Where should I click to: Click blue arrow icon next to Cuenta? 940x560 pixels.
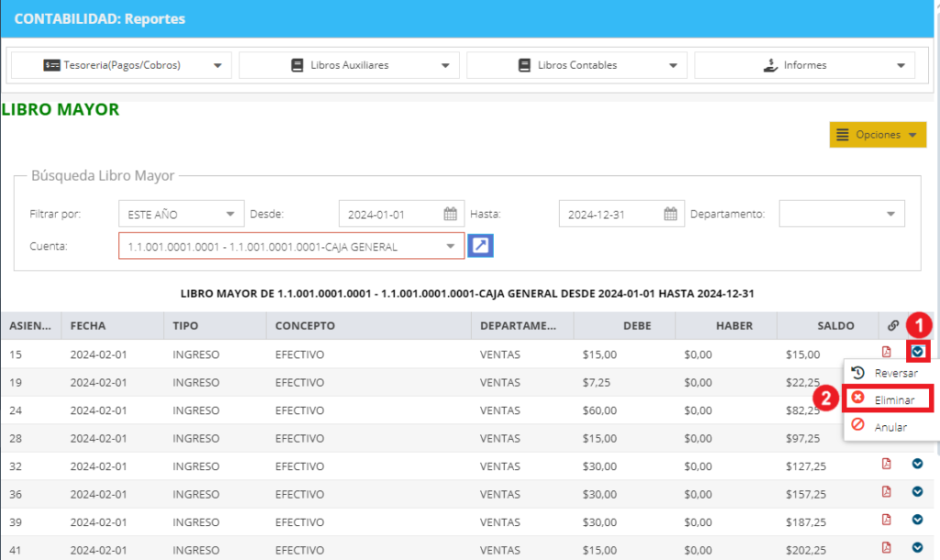click(480, 245)
